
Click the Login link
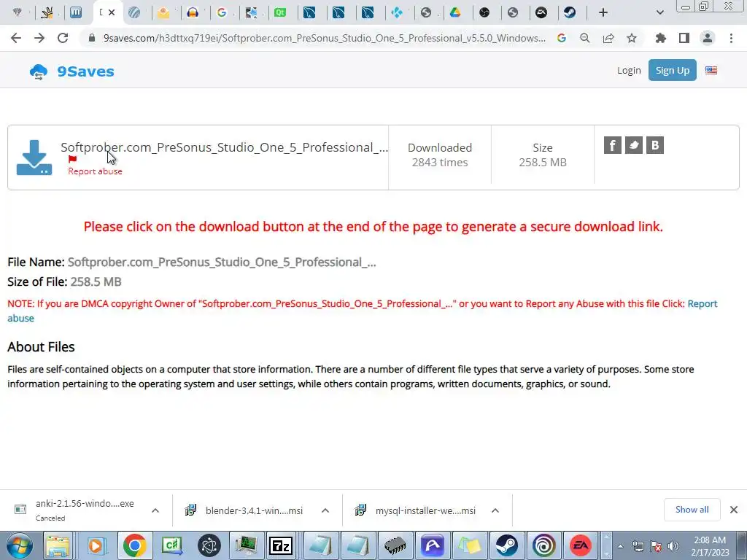pyautogui.click(x=629, y=71)
